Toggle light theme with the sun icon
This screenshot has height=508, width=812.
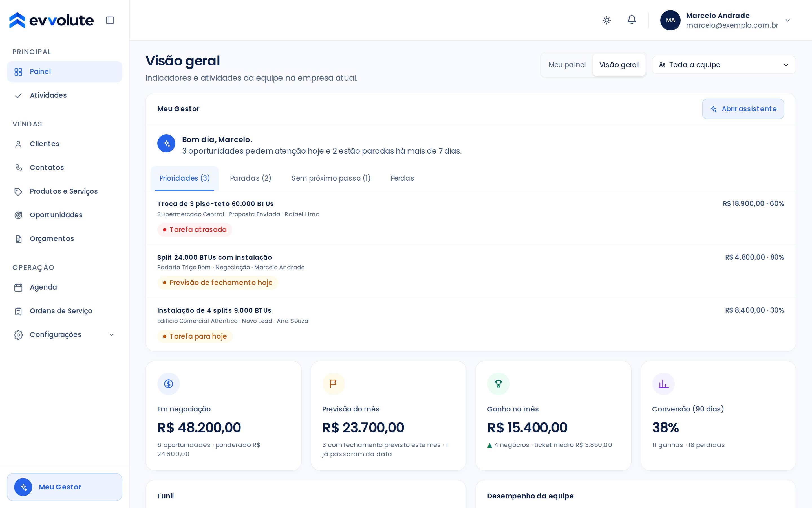(607, 20)
